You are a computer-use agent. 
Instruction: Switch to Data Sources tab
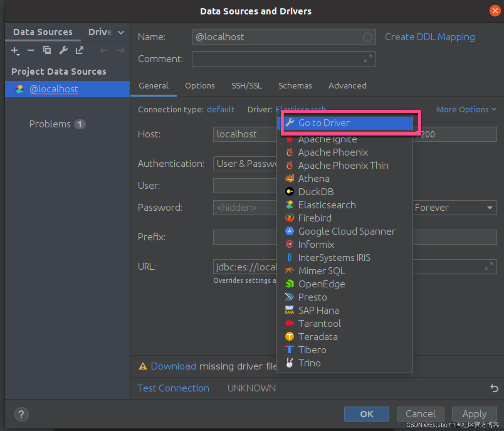(x=43, y=32)
